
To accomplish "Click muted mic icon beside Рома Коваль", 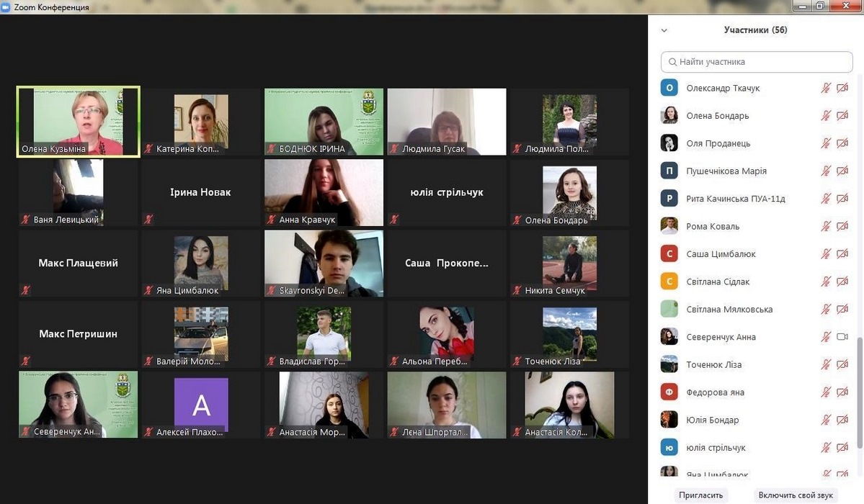I will 826,227.
